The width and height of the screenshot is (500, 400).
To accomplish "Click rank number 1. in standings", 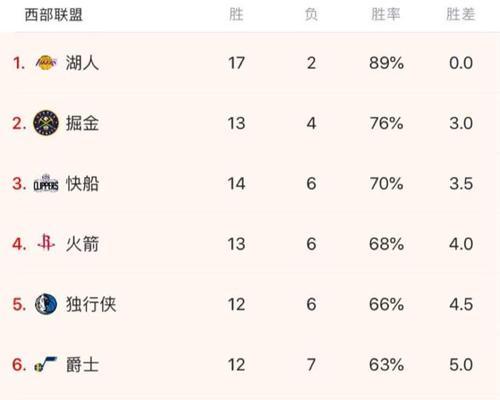I will tap(19, 63).
